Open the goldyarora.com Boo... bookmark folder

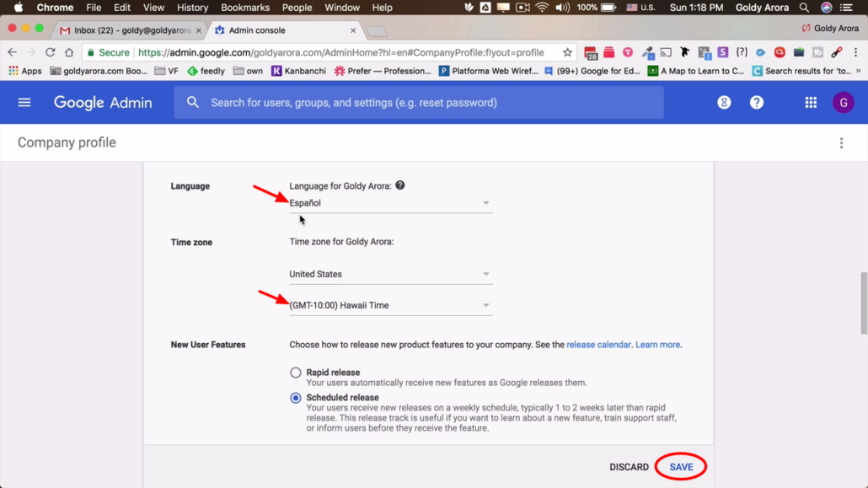pos(99,71)
